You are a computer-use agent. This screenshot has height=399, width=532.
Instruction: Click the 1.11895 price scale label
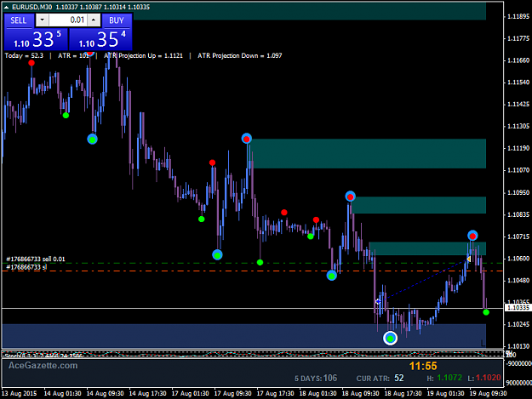[518, 17]
